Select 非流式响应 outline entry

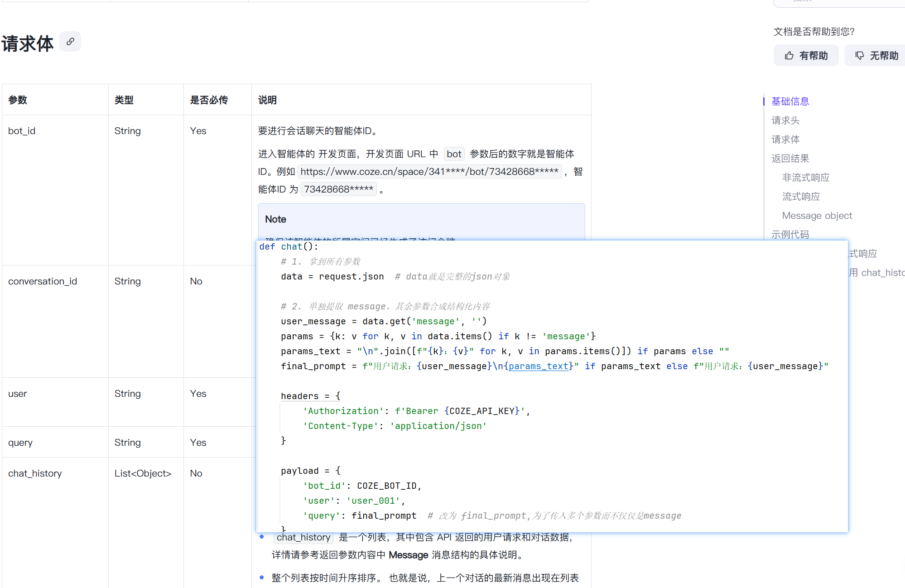pos(805,178)
